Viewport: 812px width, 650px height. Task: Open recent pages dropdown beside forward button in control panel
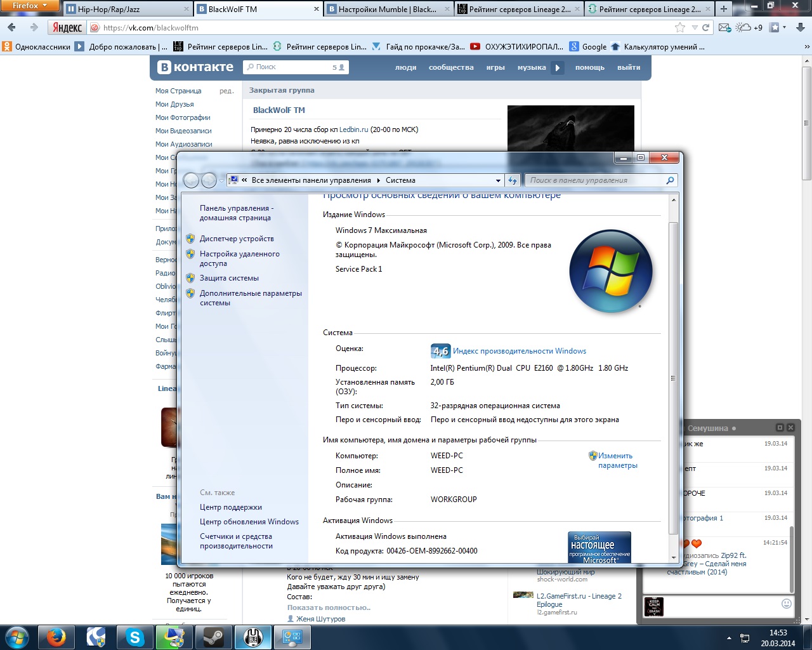click(221, 180)
